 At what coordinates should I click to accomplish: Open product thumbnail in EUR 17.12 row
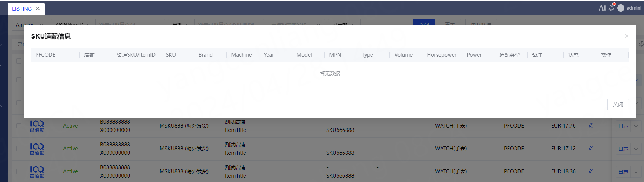pos(37,149)
